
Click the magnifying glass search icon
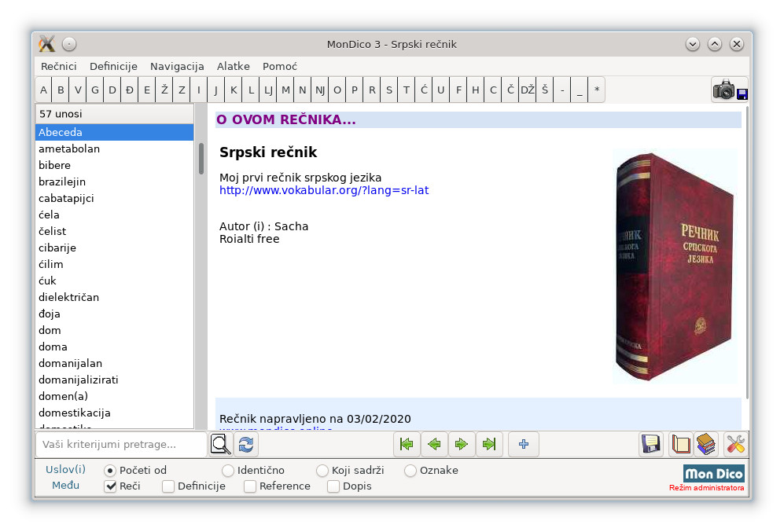tap(220, 444)
